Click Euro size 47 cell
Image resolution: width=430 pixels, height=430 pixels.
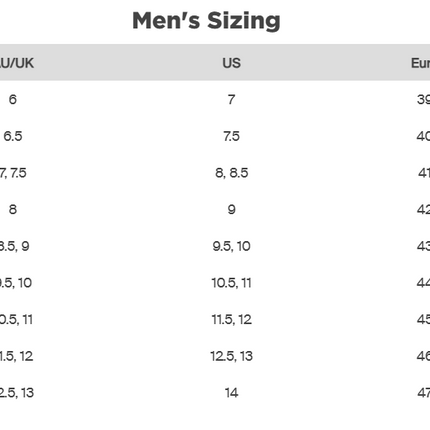[423, 393]
